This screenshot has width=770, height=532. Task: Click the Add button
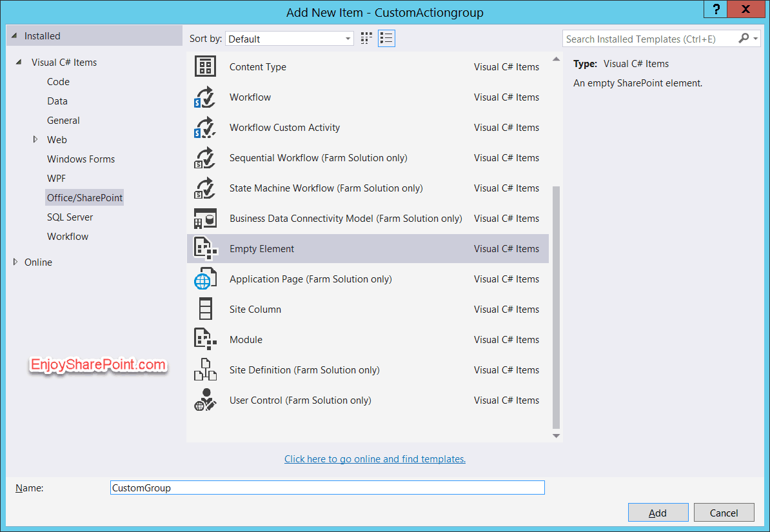click(658, 513)
